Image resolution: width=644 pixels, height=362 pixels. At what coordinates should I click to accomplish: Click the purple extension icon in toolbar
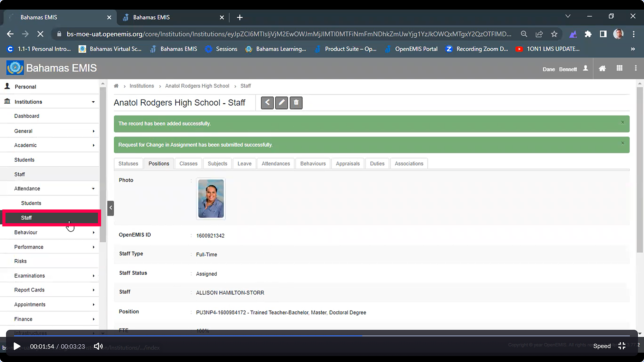point(573,34)
